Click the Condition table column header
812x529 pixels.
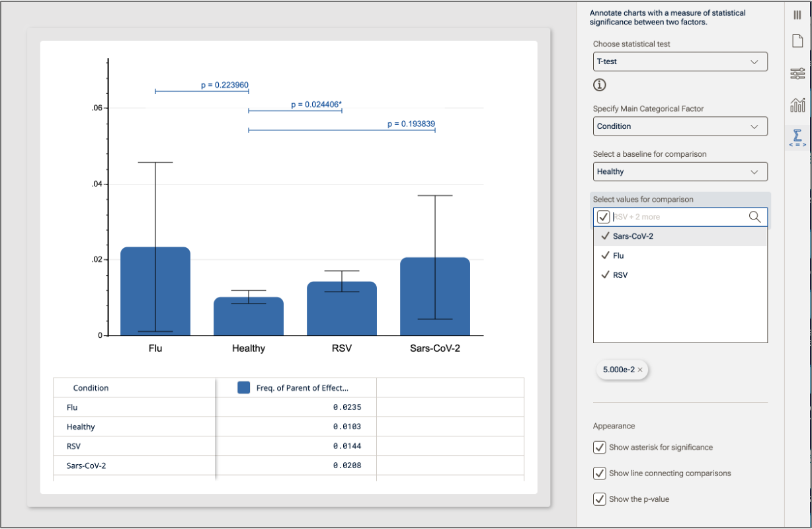click(91, 388)
